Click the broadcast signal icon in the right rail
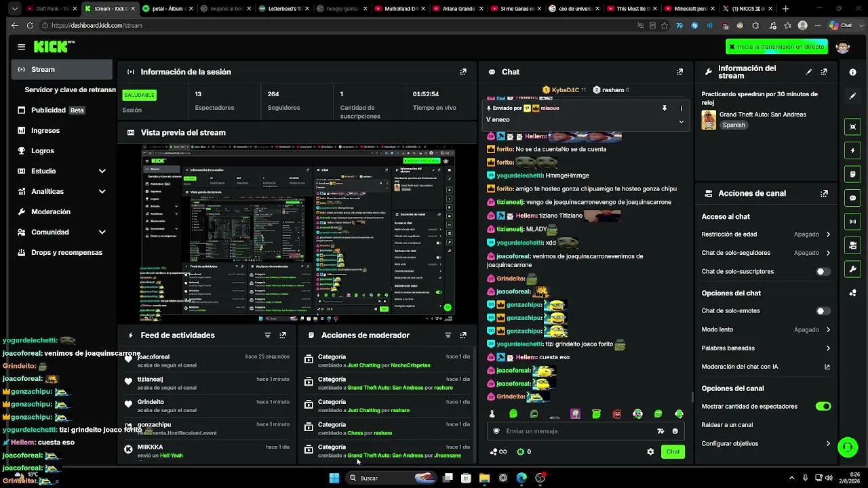Screen dimensions: 868x488 coord(852,222)
